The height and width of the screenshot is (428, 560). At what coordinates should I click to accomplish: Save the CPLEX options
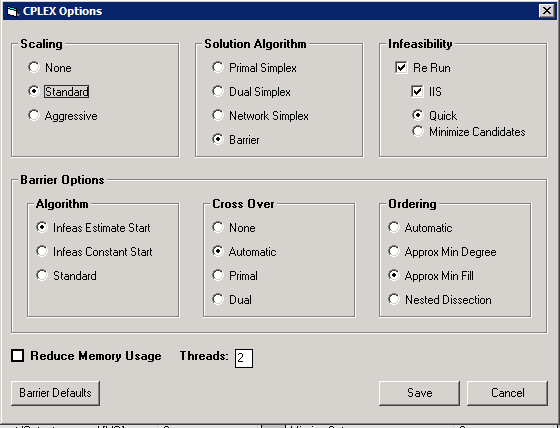pyautogui.click(x=419, y=393)
